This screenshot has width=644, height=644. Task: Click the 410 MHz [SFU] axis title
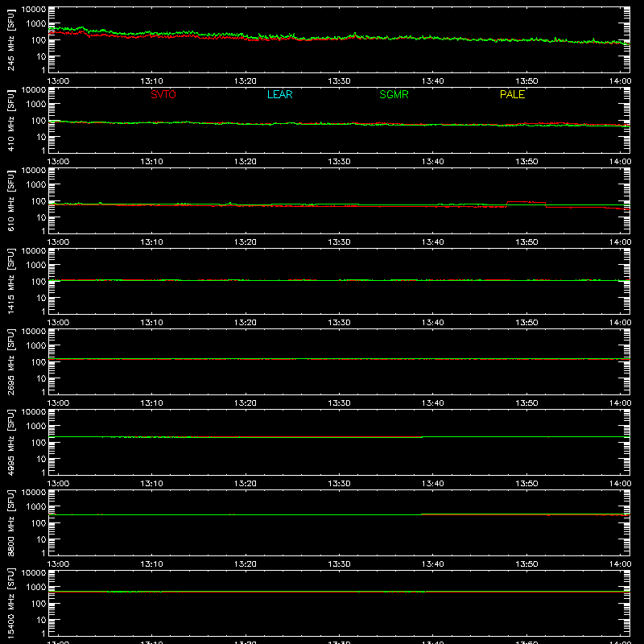10,120
